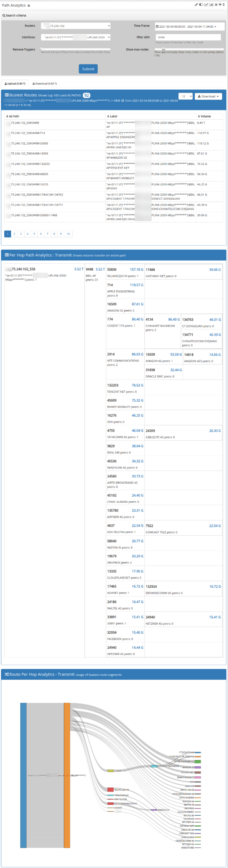The image size is (228, 868).
Task: Expand the Time Frame date range picker
Action: click(188, 27)
